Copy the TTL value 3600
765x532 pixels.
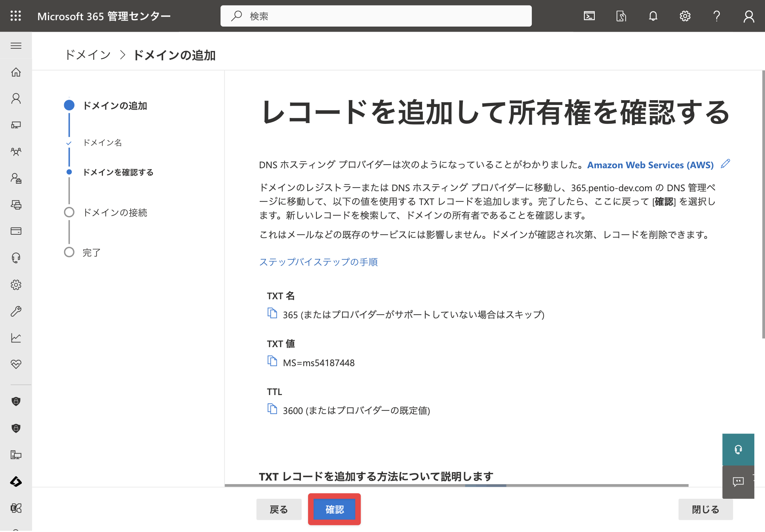coord(272,409)
